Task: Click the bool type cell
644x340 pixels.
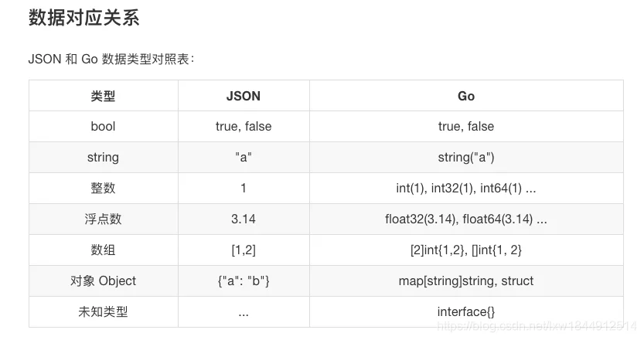Action: [103, 127]
